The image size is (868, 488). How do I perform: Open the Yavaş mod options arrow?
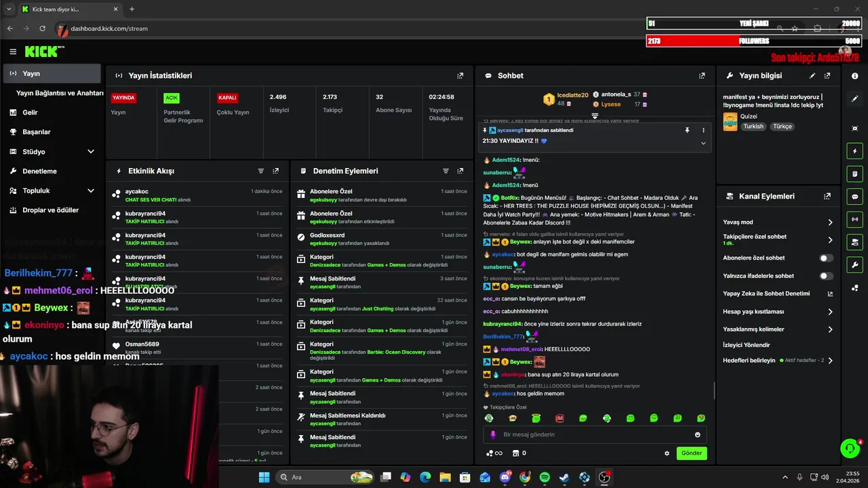pos(830,222)
